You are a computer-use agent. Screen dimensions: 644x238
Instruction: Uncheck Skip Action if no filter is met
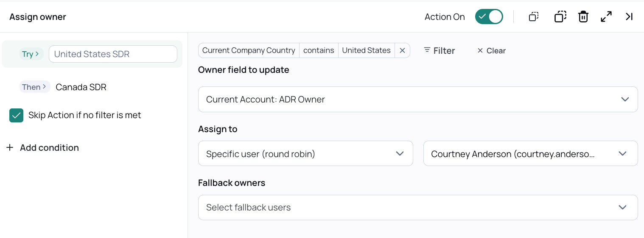click(17, 115)
